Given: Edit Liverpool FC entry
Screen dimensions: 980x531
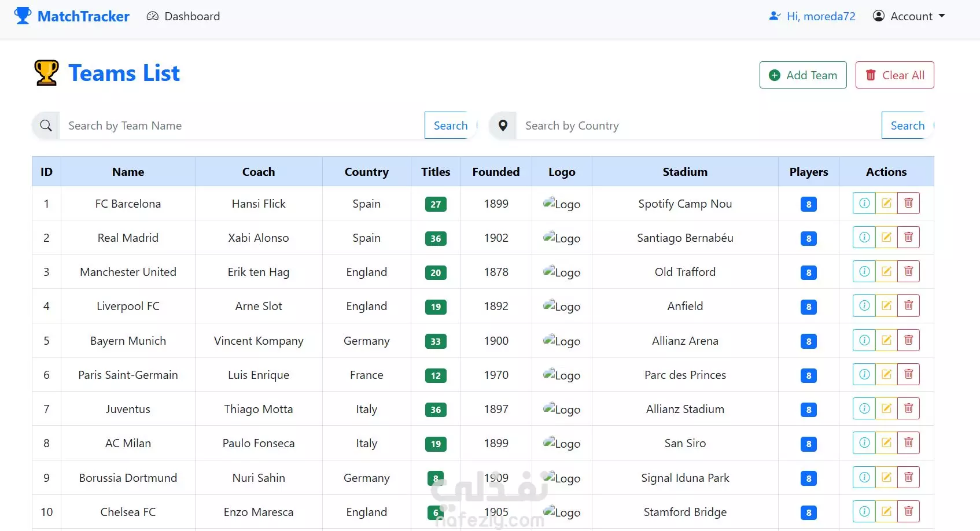Looking at the screenshot, I should click(x=886, y=305).
